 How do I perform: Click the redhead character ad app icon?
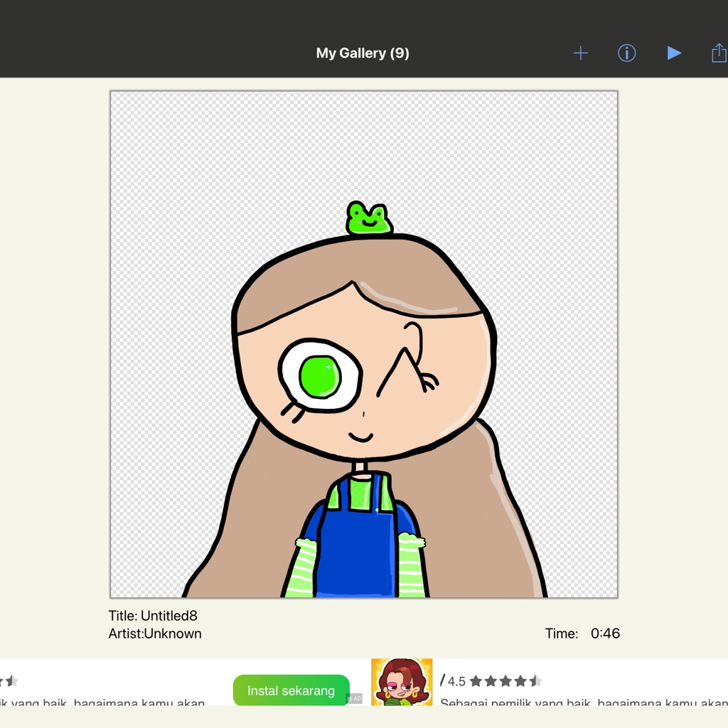402,682
